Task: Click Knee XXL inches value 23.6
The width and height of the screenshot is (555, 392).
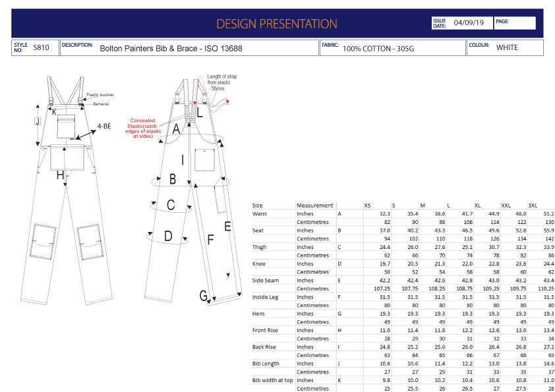Action: coord(521,264)
